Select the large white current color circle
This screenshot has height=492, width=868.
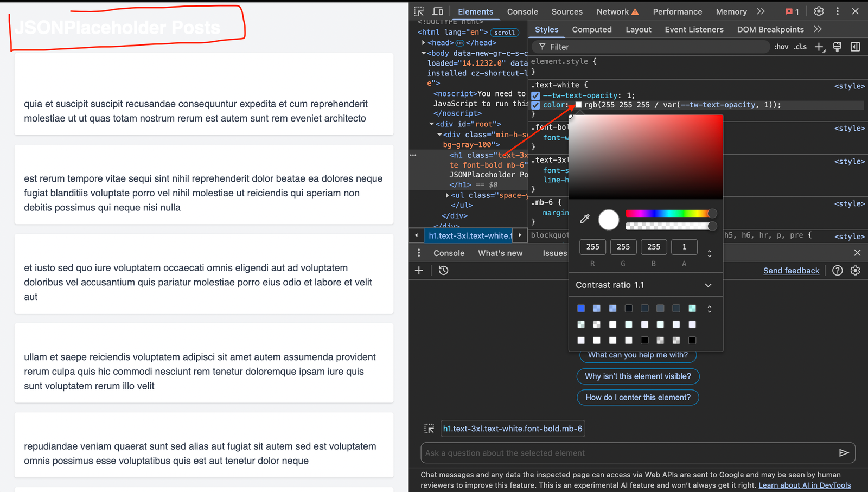tap(609, 220)
